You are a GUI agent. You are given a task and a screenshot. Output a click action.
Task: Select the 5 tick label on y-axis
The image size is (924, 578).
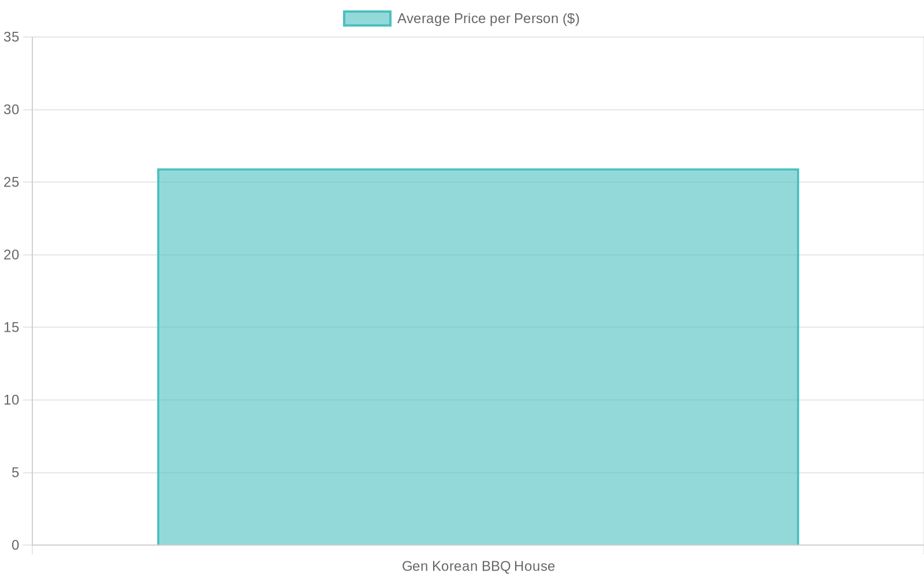(x=15, y=472)
